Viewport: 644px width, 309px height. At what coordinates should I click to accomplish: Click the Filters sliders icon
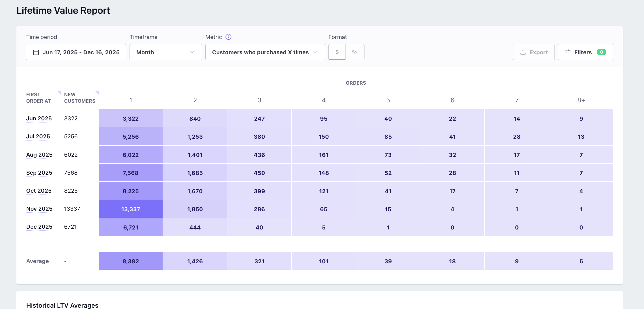pos(568,52)
